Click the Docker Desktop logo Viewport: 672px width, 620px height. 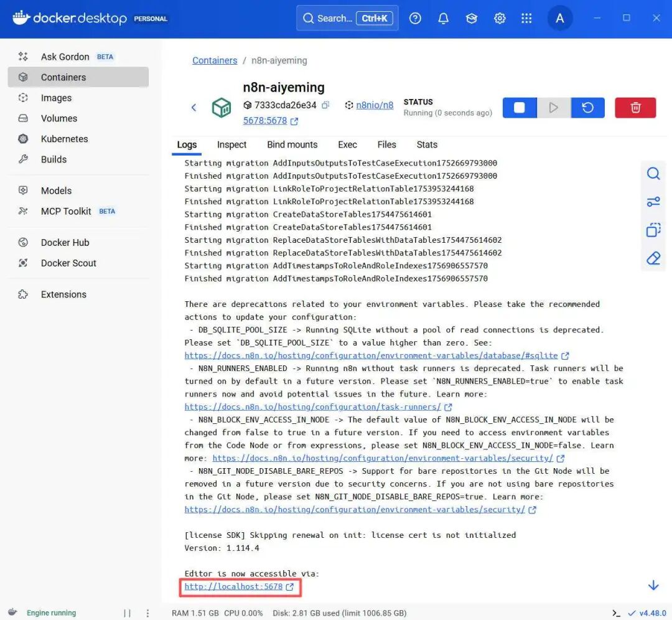click(70, 18)
